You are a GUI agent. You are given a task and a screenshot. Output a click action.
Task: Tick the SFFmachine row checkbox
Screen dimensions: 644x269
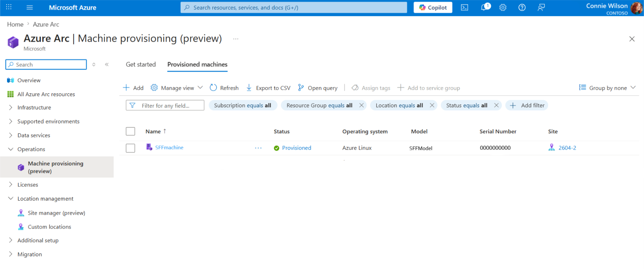coord(131,148)
